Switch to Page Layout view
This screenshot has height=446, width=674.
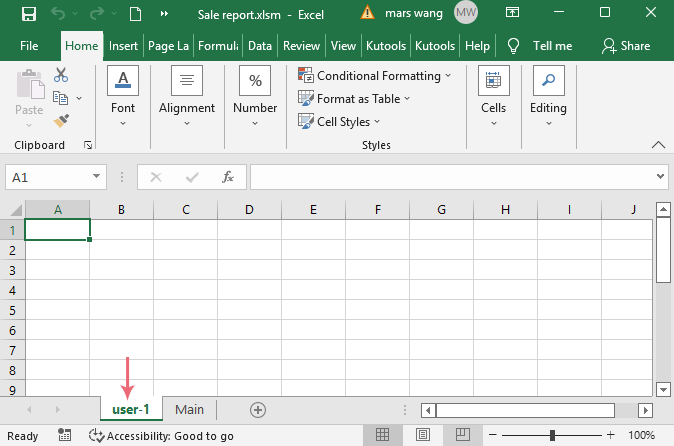pyautogui.click(x=423, y=435)
